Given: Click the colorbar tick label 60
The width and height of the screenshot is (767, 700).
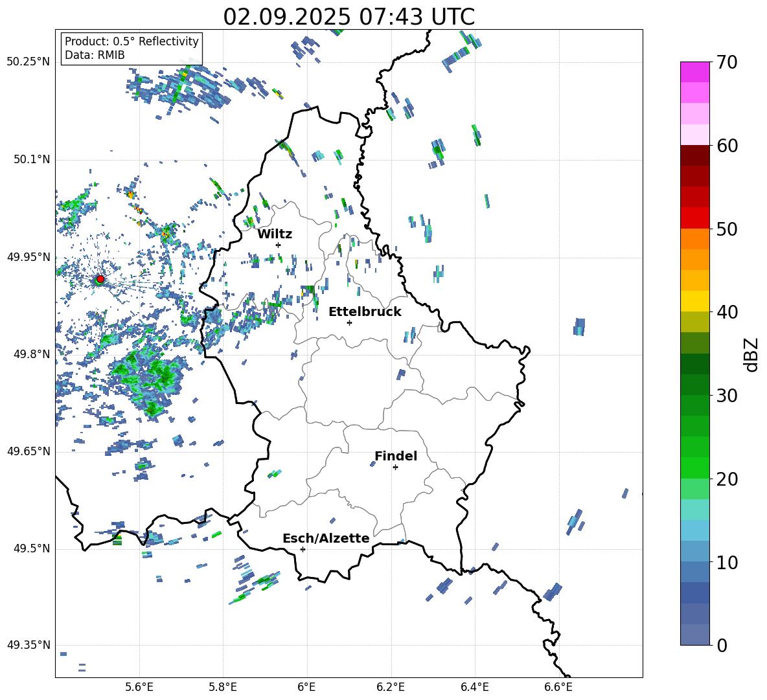Looking at the screenshot, I should coord(727,146).
